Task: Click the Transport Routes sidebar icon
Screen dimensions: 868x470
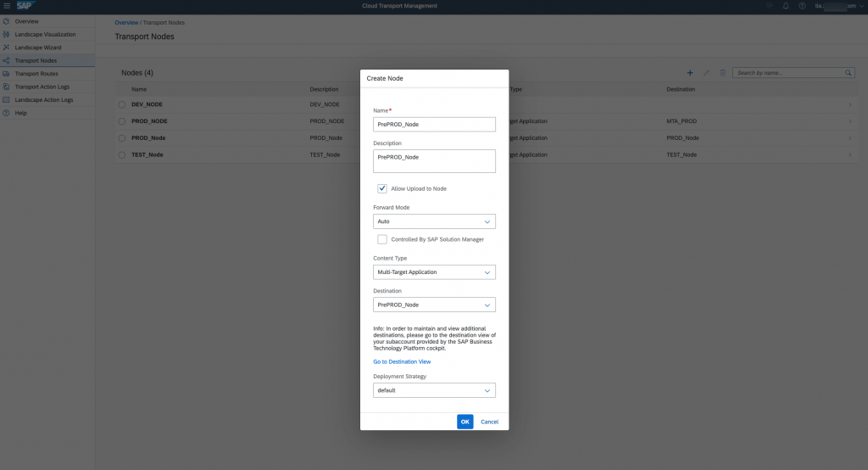Action: point(6,74)
